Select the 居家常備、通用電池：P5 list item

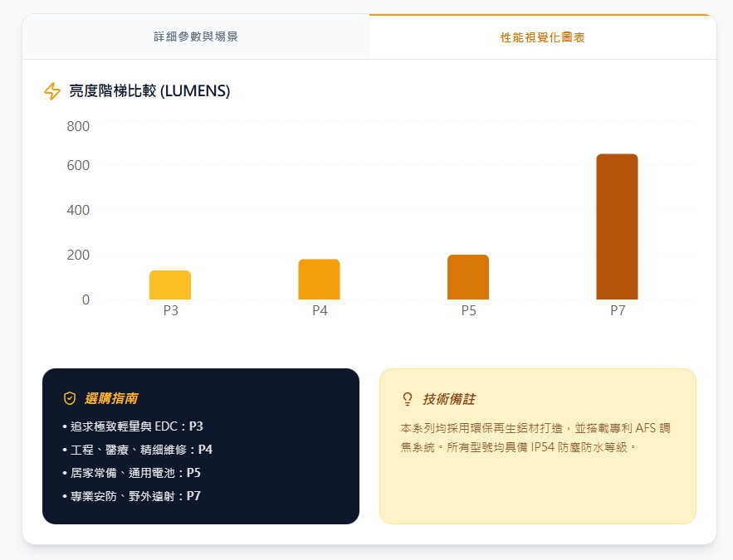click(x=132, y=473)
